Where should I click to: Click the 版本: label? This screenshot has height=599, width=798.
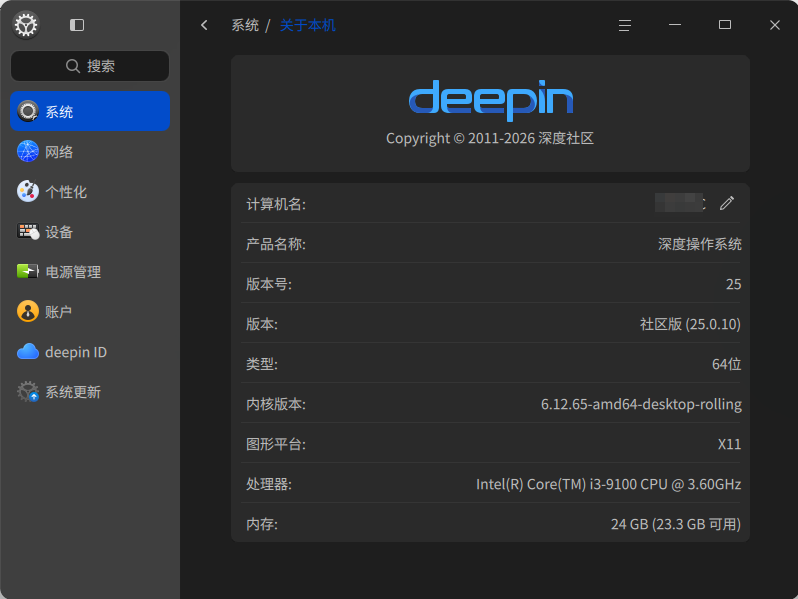[x=262, y=324]
